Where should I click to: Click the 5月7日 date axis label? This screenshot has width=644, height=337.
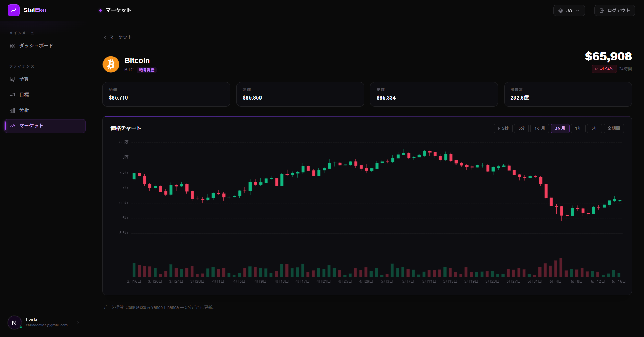tap(408, 282)
